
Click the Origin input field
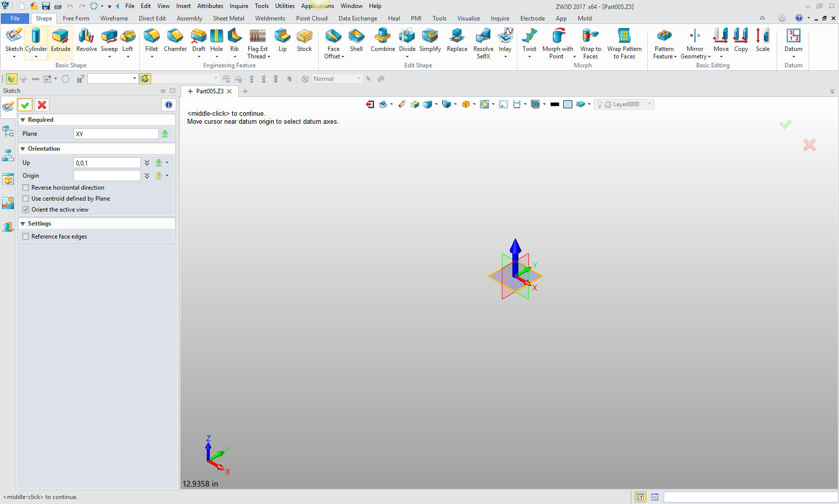(x=107, y=176)
